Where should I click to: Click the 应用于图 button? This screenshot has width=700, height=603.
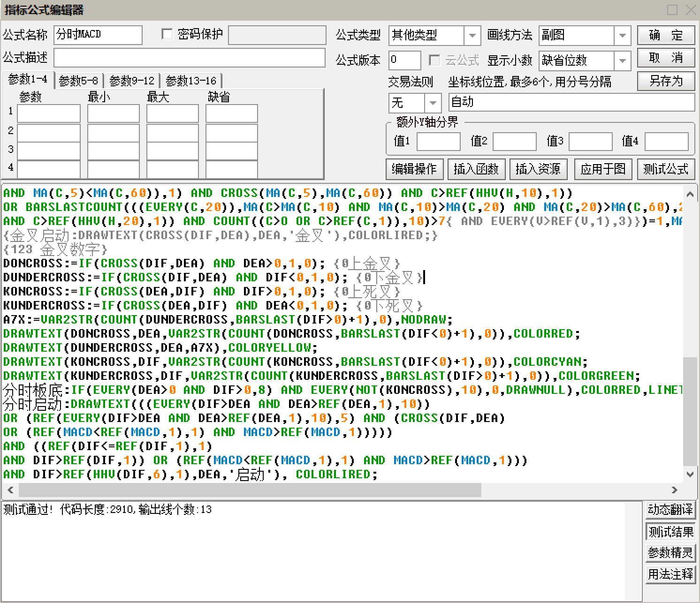coord(603,169)
